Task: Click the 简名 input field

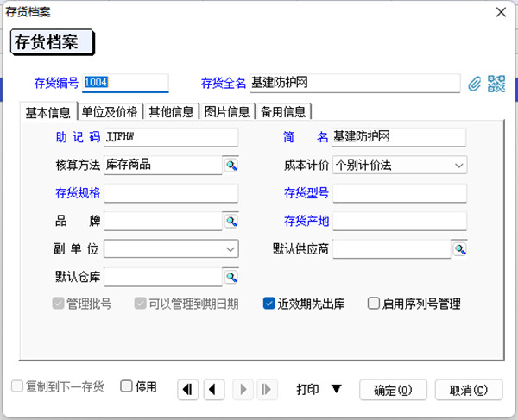Action: pos(400,137)
